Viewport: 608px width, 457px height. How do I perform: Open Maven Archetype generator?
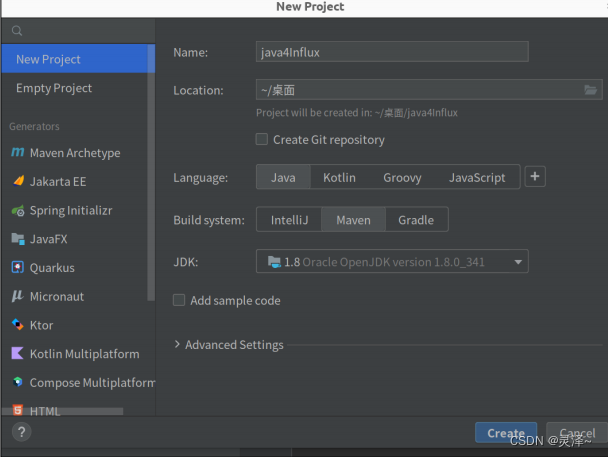point(74,153)
